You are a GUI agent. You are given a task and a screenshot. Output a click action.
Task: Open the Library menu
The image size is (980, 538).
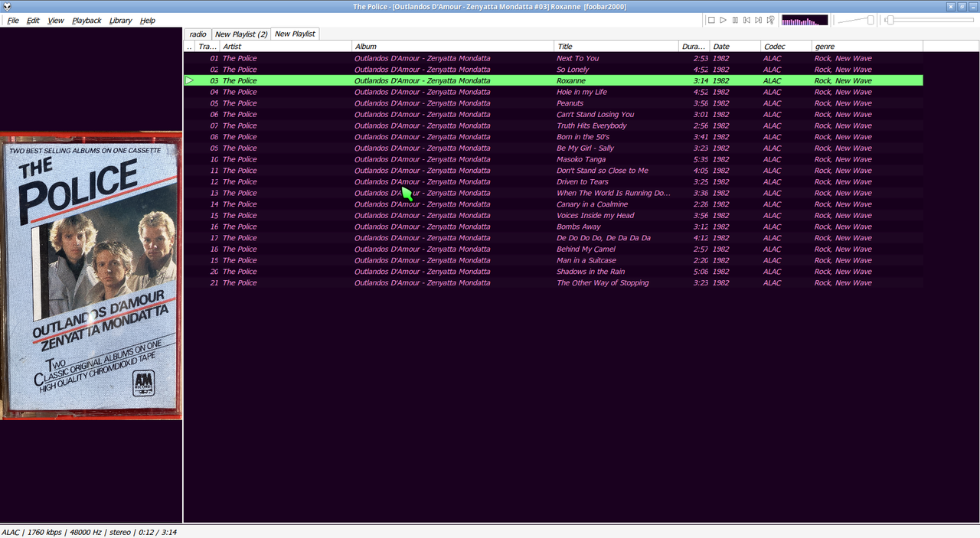pos(120,21)
